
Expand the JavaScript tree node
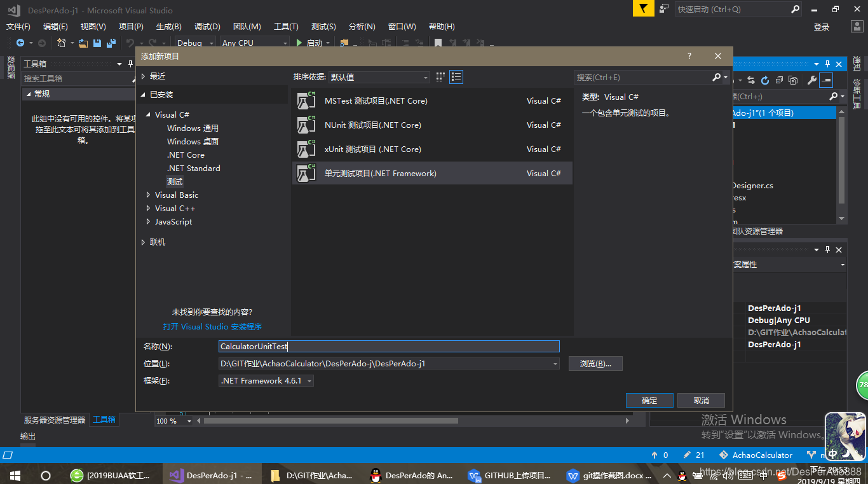(149, 222)
